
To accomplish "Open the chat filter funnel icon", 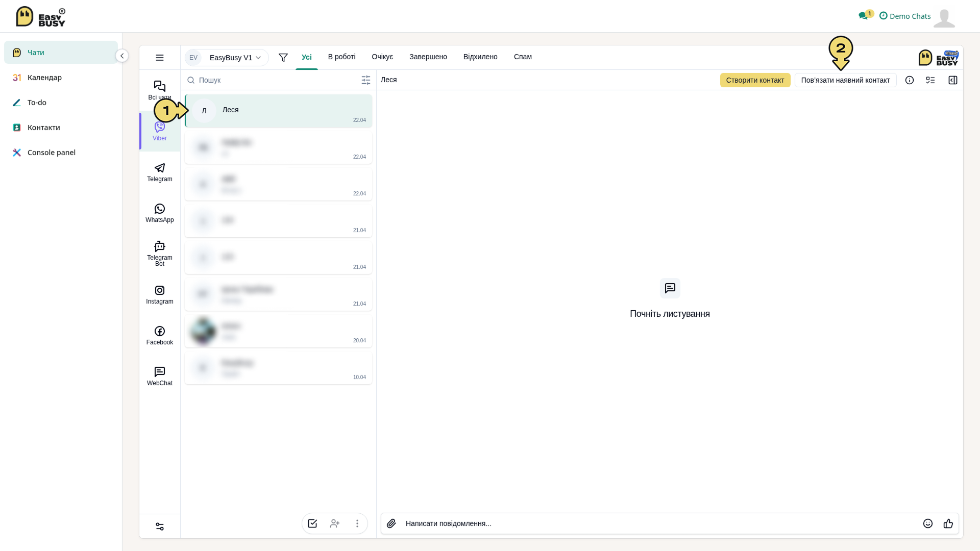I will pos(283,58).
